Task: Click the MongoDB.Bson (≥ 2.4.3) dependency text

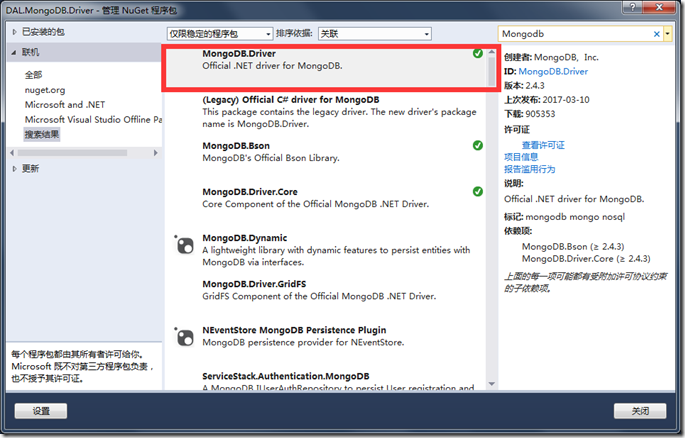Action: pos(573,247)
